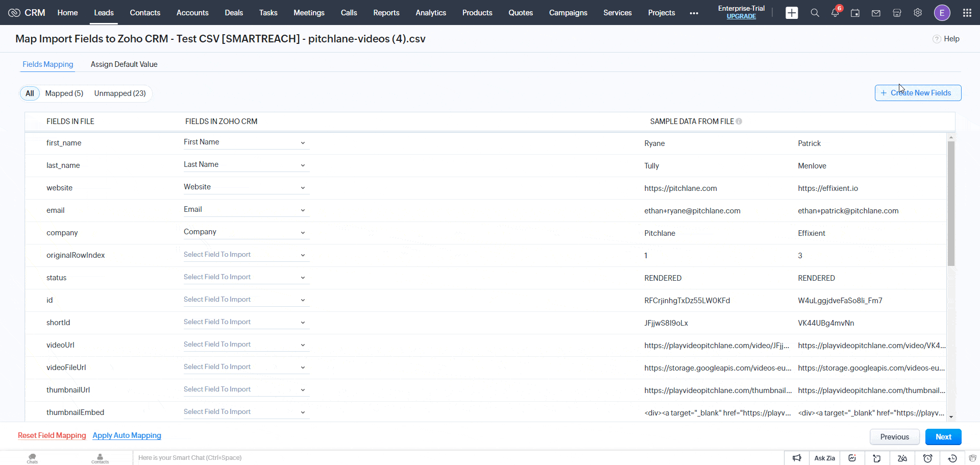The height and width of the screenshot is (465, 980).
Task: Switch to the Fields Mapping tab
Action: tap(48, 64)
